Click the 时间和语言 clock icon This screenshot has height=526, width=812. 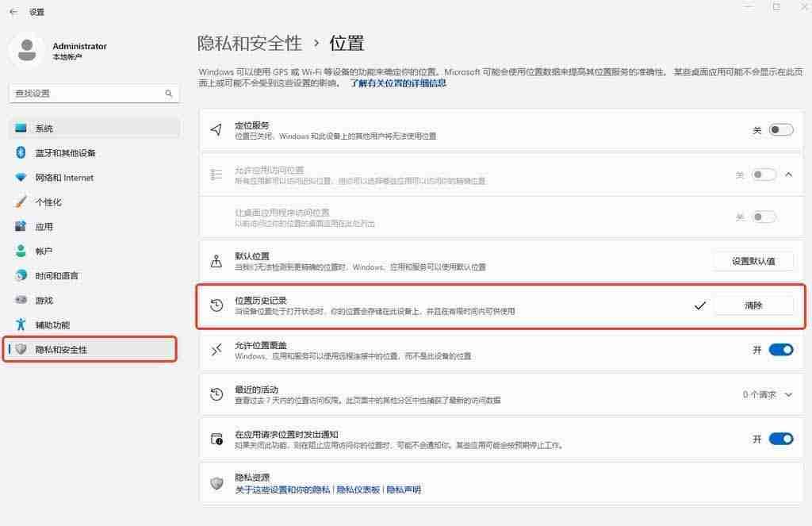(21, 275)
